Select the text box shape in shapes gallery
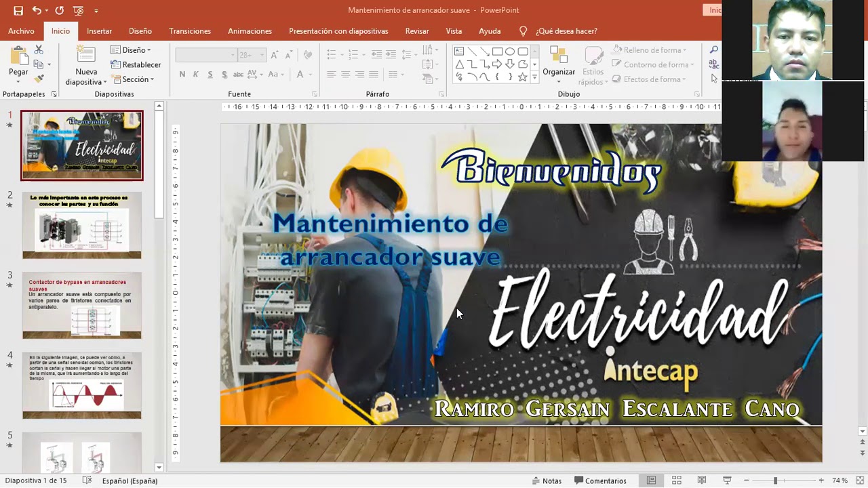 click(x=459, y=52)
